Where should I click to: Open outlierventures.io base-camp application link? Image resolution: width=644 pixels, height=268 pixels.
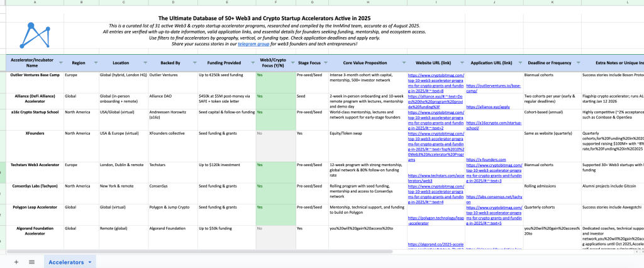pos(494,88)
